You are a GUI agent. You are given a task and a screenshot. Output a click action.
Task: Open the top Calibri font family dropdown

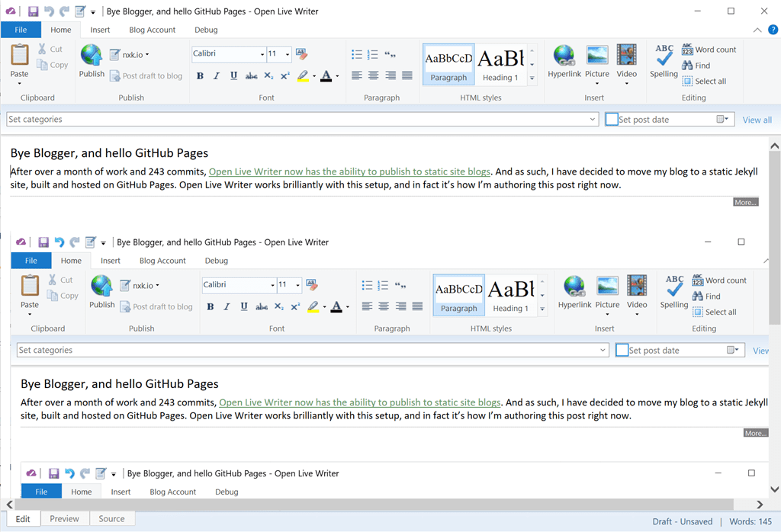(261, 54)
